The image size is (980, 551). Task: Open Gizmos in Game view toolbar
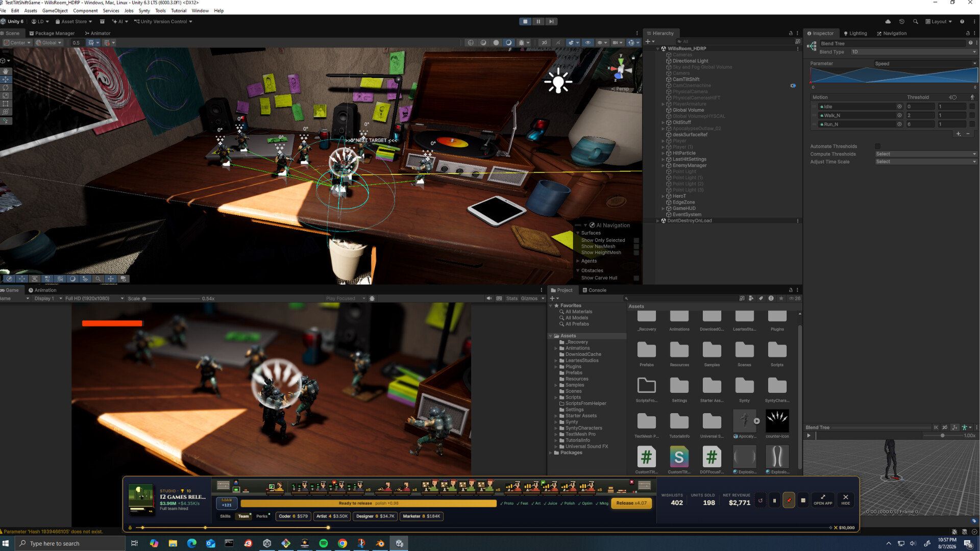(x=529, y=298)
